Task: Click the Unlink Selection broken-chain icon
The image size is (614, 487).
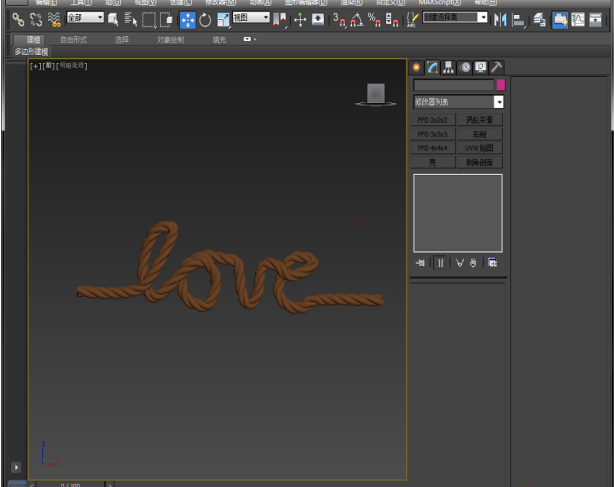Action: (36, 19)
